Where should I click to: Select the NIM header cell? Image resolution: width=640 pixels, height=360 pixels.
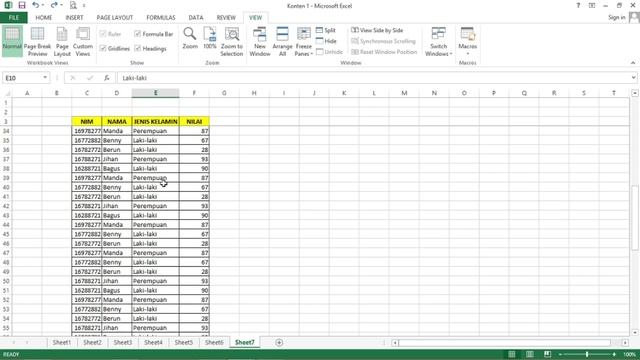click(87, 122)
